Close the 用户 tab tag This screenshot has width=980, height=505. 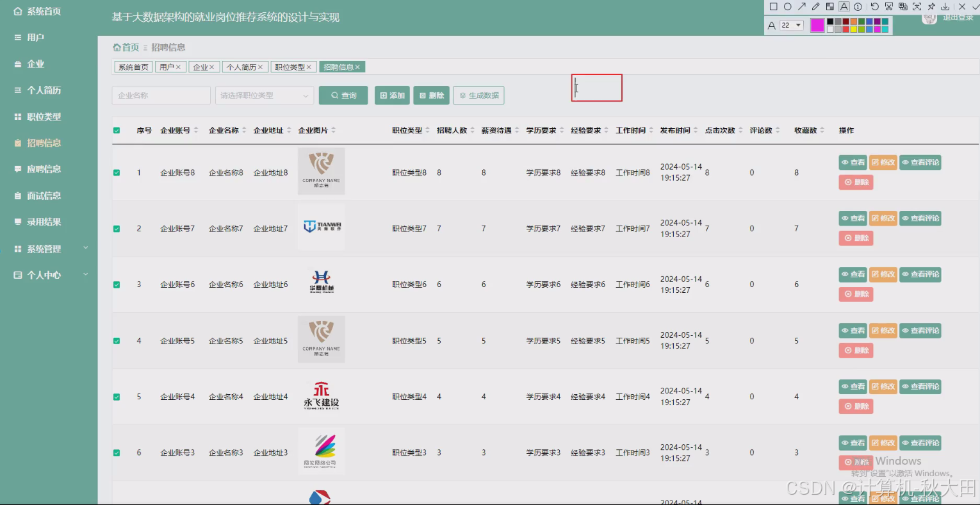pos(178,67)
